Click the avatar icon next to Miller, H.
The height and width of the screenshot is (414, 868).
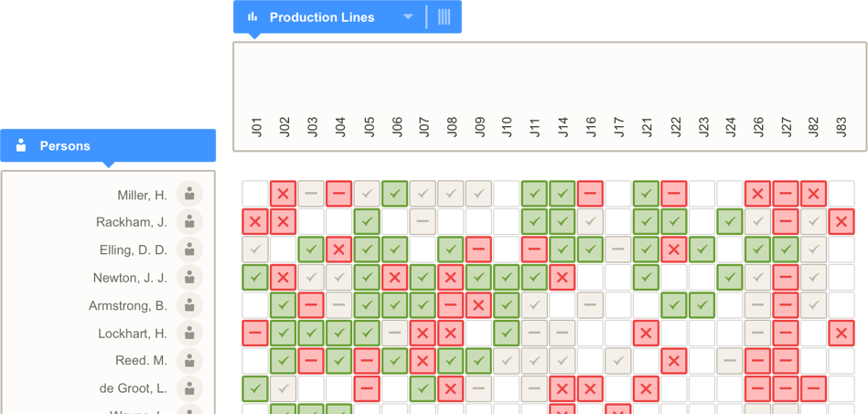click(189, 195)
